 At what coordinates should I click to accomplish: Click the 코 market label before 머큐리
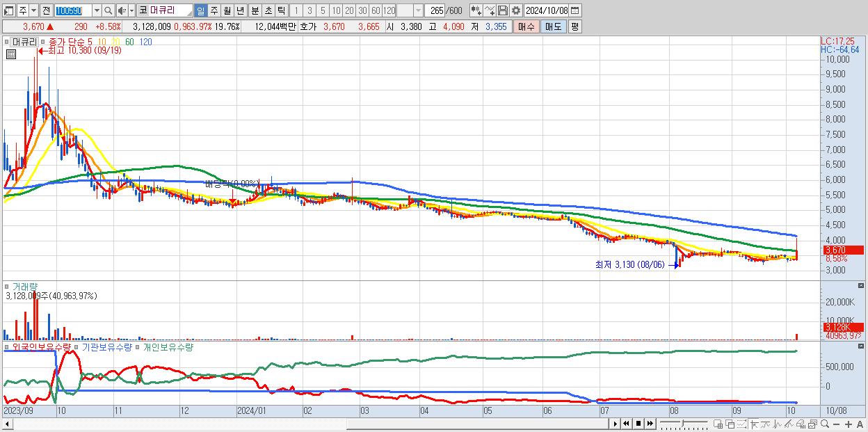point(143,10)
